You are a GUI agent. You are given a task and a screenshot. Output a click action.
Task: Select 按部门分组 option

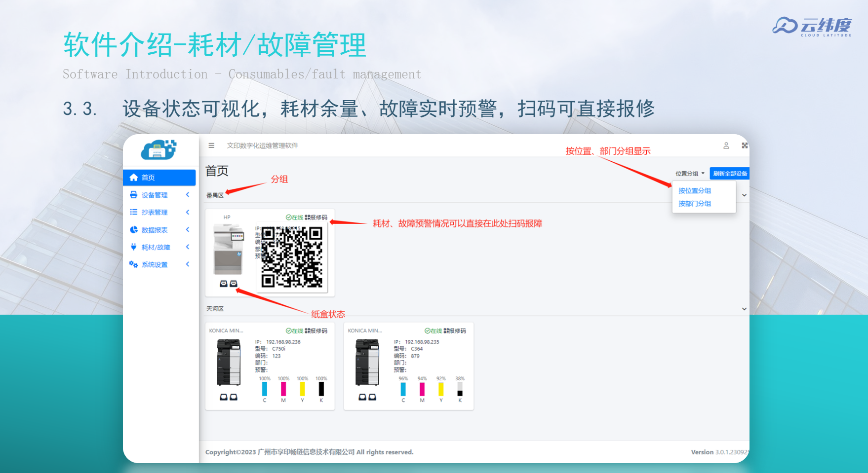click(695, 203)
